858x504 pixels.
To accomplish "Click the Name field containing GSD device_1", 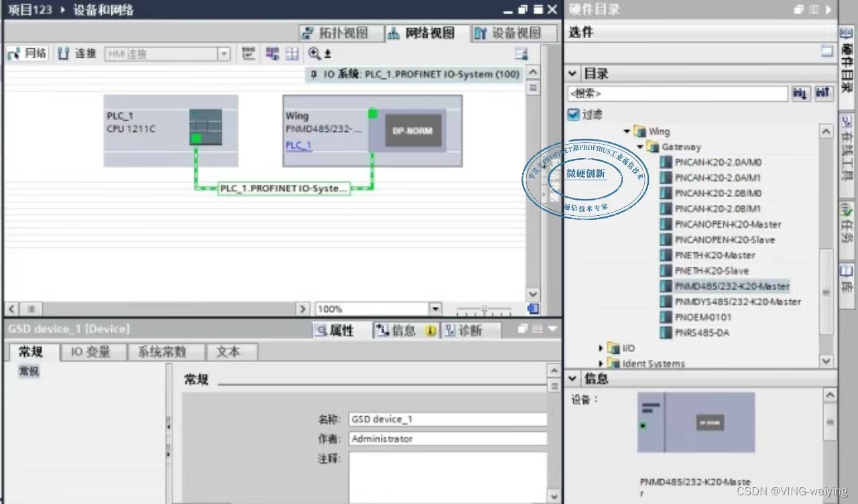I will [x=448, y=420].
